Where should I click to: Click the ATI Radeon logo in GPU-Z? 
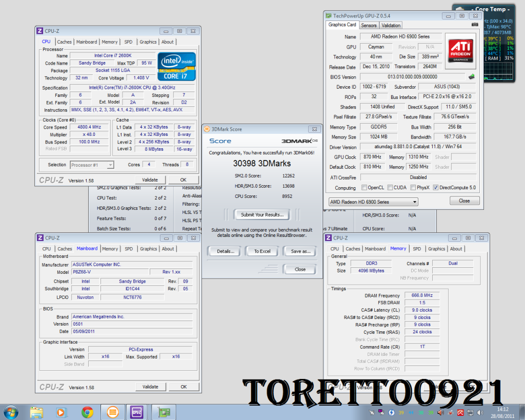[x=460, y=50]
